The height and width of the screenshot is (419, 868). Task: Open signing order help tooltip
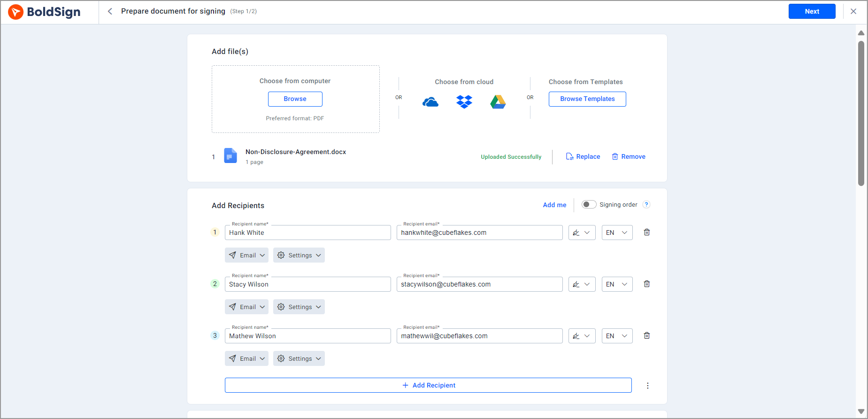(646, 204)
